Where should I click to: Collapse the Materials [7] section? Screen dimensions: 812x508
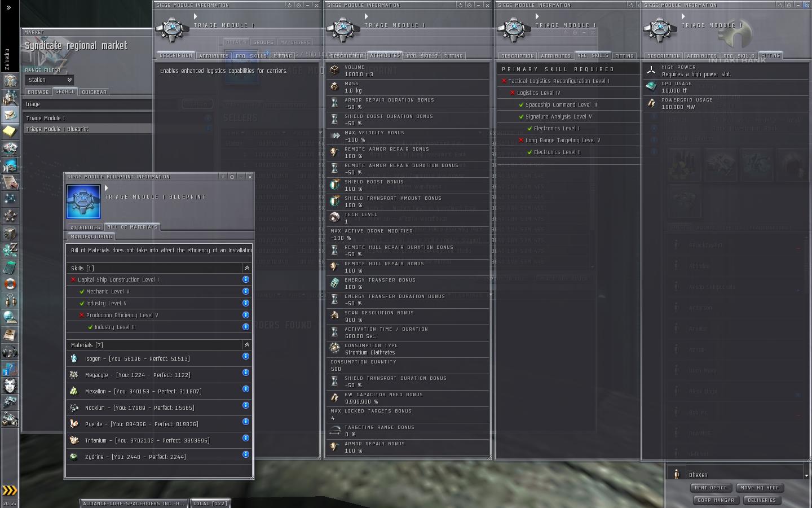point(246,345)
